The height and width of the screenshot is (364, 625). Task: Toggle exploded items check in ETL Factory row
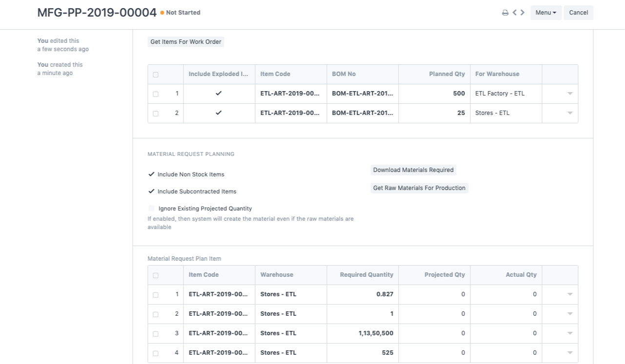[x=219, y=94]
